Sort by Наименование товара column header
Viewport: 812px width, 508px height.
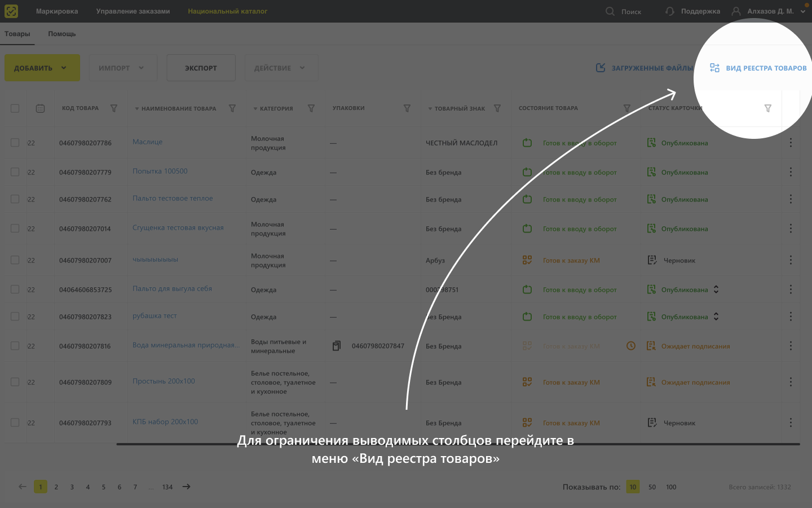point(179,108)
